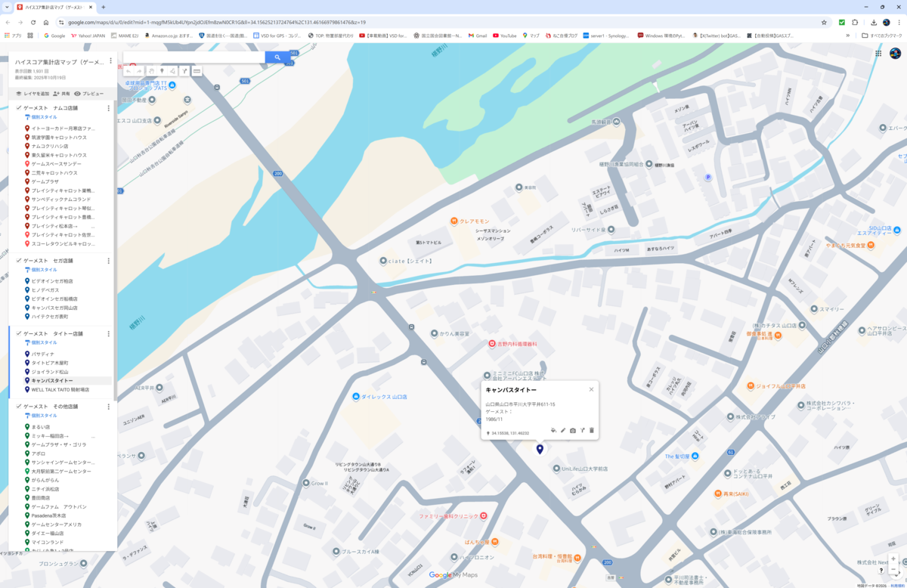Select the Measure distances ruler tool
Image resolution: width=907 pixels, height=588 pixels.
click(x=197, y=71)
